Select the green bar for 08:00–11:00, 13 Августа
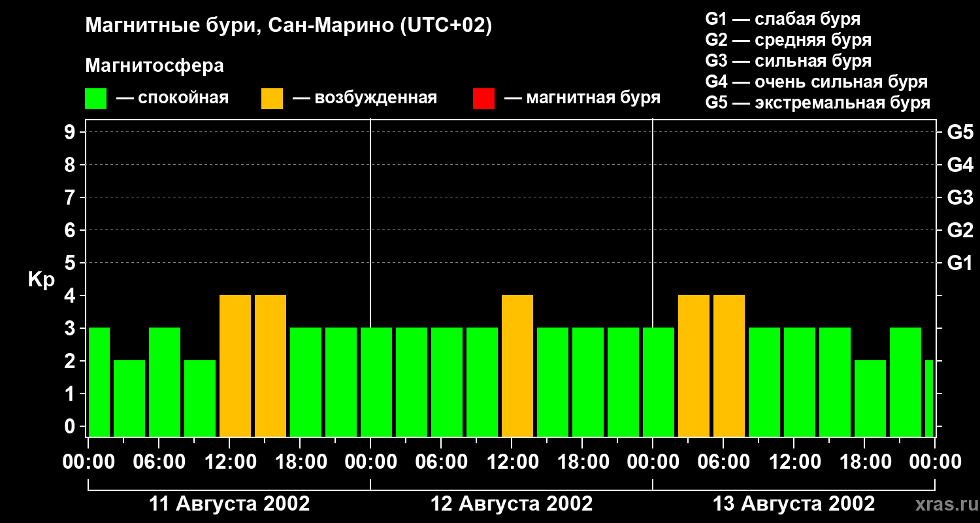This screenshot has height=523, width=980. click(764, 382)
